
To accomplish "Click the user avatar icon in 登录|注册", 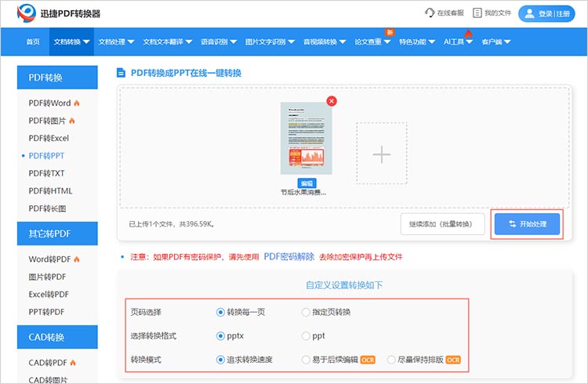I will point(529,13).
